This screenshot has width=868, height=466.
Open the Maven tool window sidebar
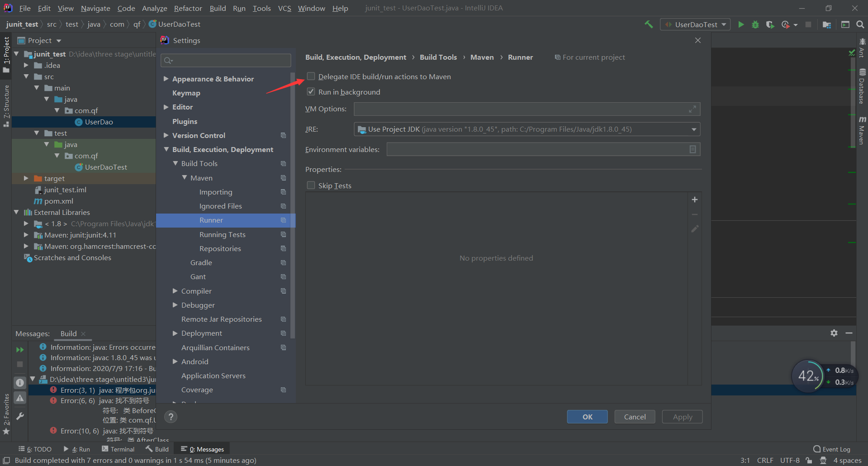(862, 130)
